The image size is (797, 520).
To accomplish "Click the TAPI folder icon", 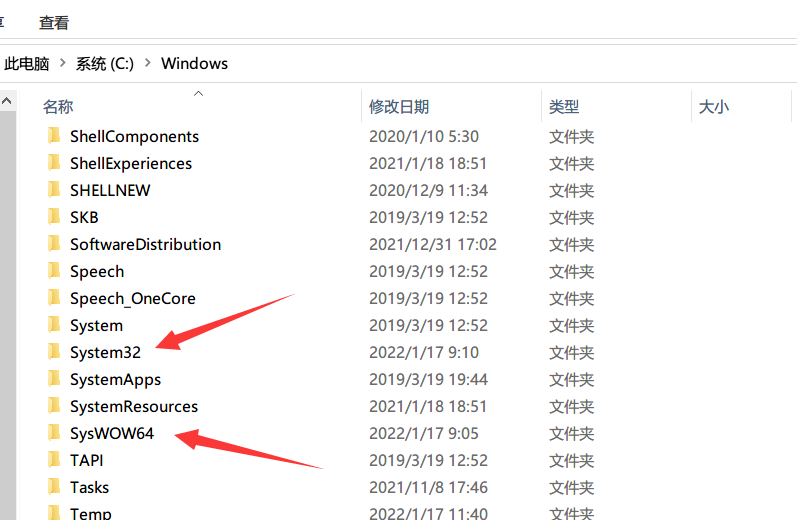I will [54, 460].
